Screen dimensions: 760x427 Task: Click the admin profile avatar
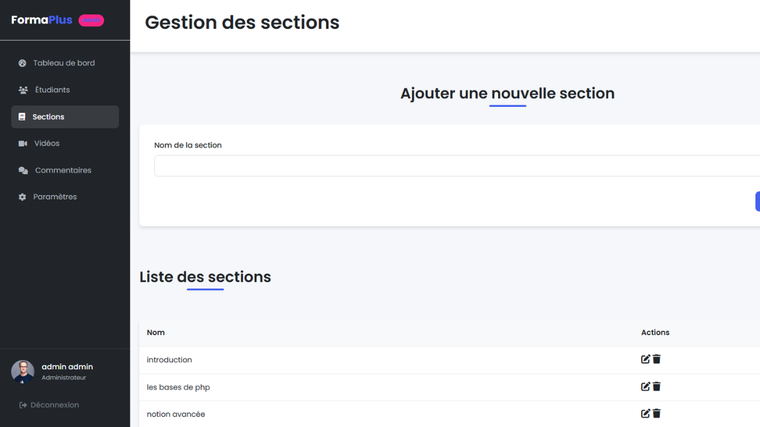pyautogui.click(x=22, y=371)
